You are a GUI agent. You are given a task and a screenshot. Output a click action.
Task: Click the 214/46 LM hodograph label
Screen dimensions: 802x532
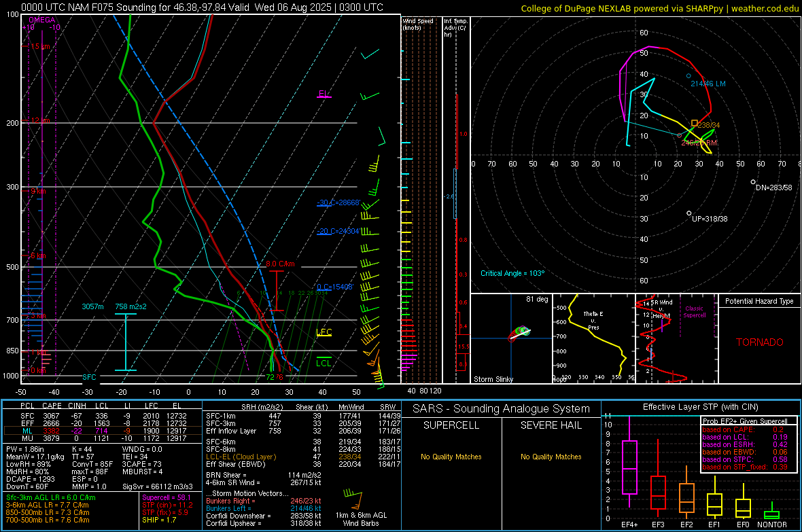pos(708,84)
